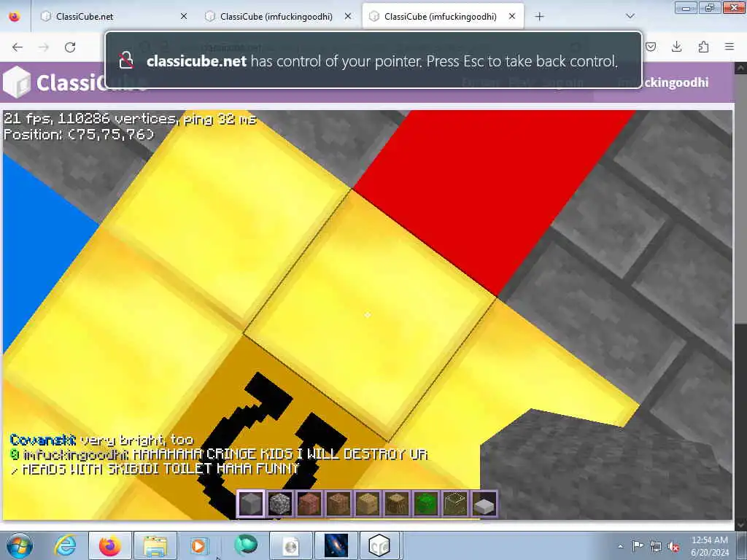Screen dimensions: 747x560
Task: Select the dirt block in the hotbar
Action: [x=338, y=503]
